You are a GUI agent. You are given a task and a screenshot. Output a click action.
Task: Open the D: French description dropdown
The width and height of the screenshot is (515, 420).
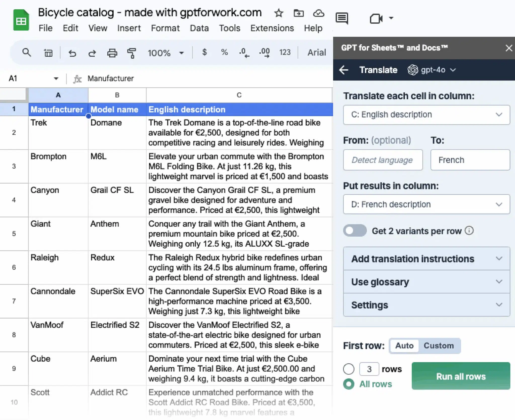426,204
